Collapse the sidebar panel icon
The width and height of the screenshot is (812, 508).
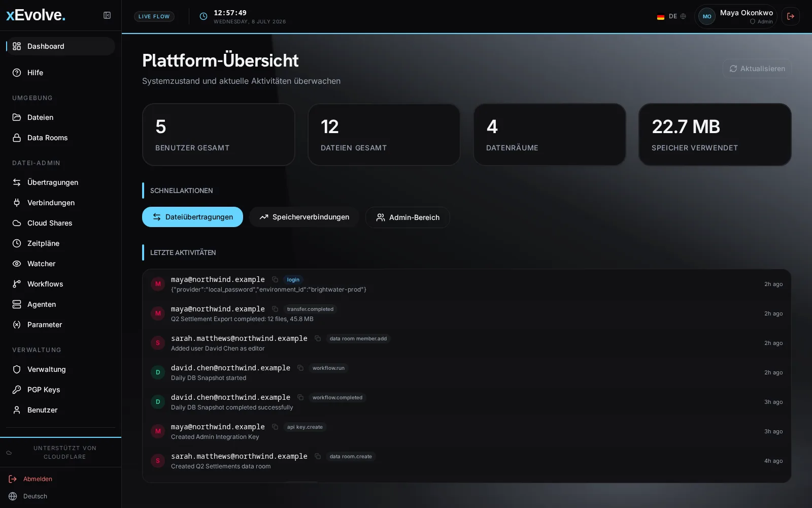point(107,16)
